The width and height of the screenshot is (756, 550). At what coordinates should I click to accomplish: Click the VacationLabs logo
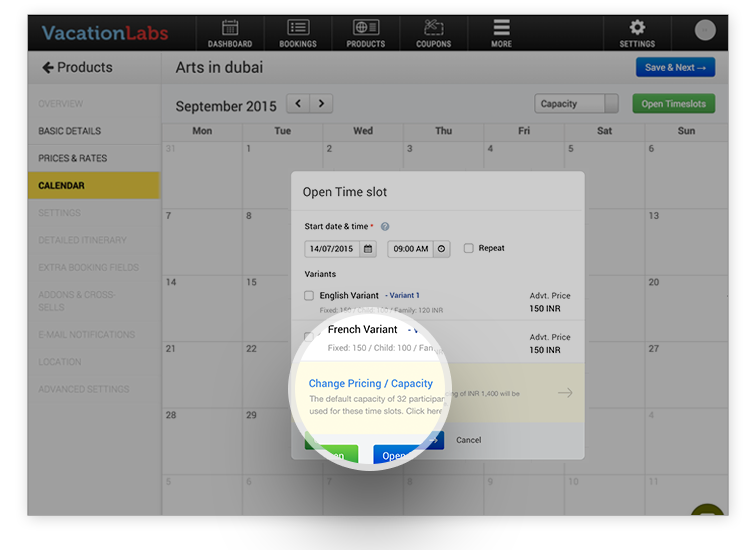[x=105, y=33]
